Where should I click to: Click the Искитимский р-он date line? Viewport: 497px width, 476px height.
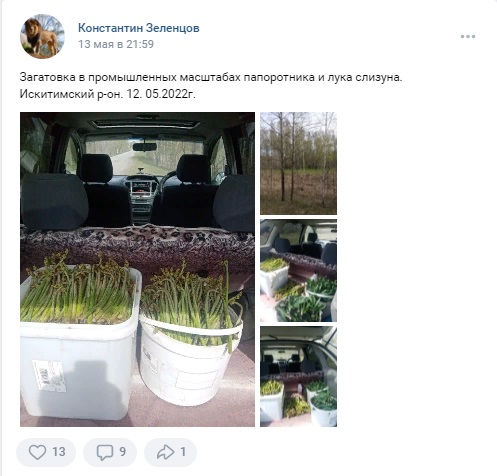click(x=108, y=94)
